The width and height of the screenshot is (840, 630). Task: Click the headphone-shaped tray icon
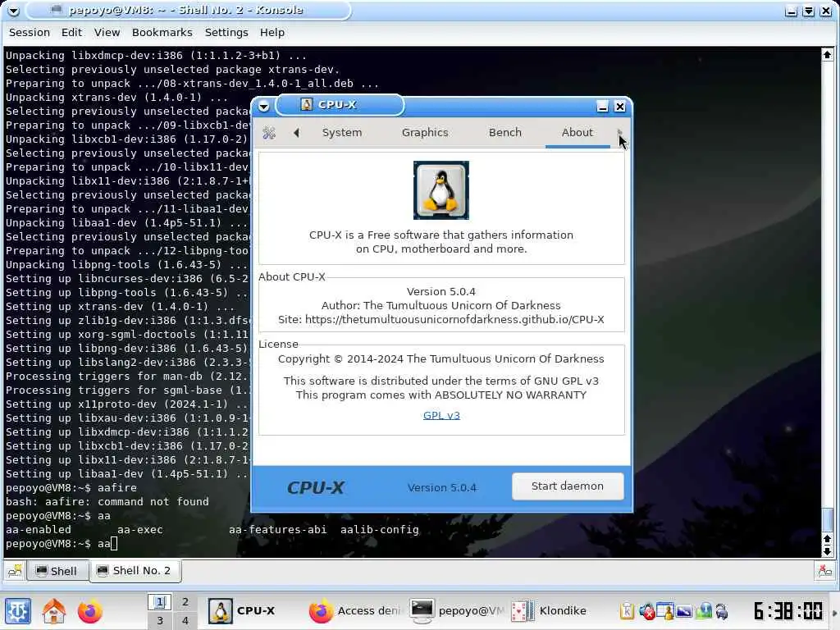pyautogui.click(x=722, y=610)
